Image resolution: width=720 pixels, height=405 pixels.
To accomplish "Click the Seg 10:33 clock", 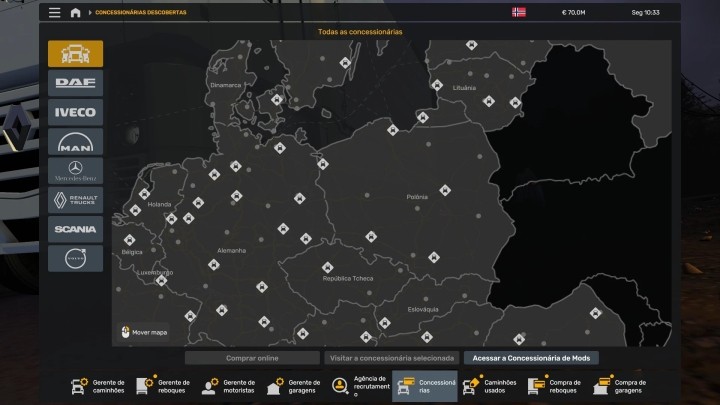I will click(645, 12).
